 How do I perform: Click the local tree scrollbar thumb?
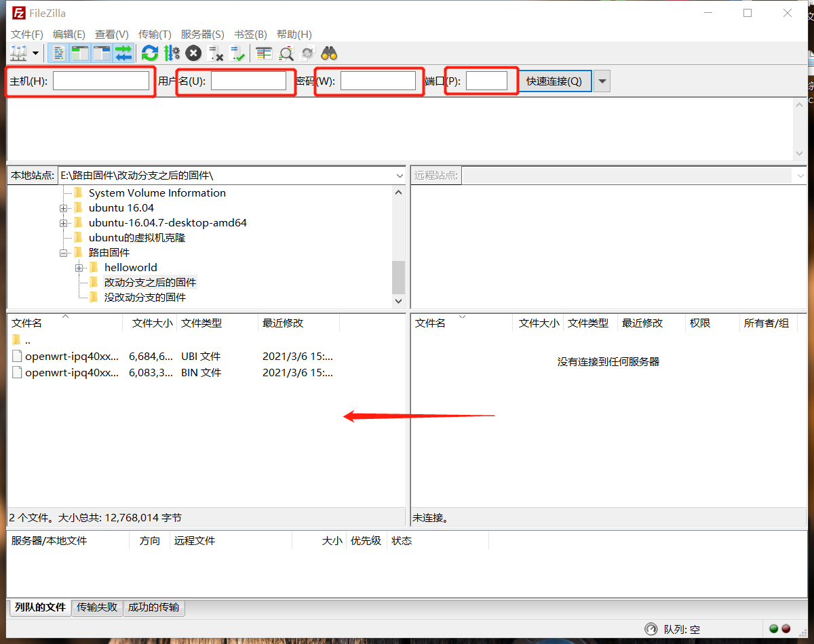coord(398,277)
